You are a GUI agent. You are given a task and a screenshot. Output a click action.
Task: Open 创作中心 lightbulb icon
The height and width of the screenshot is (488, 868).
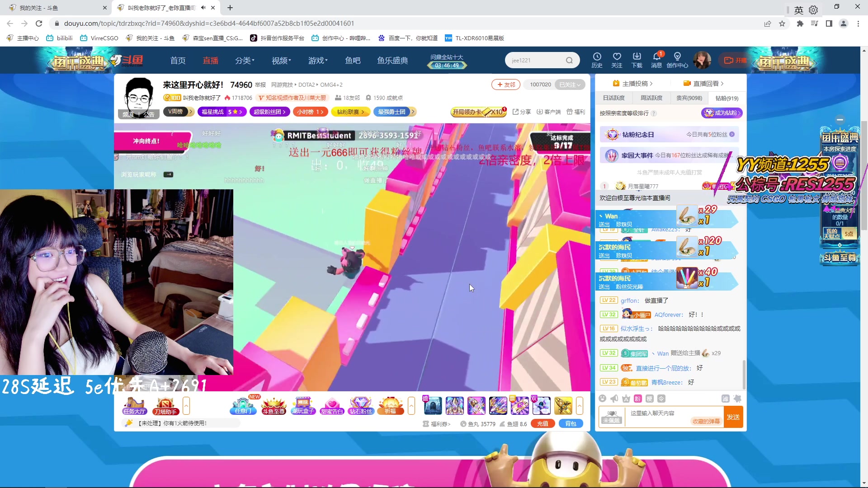[x=677, y=60]
